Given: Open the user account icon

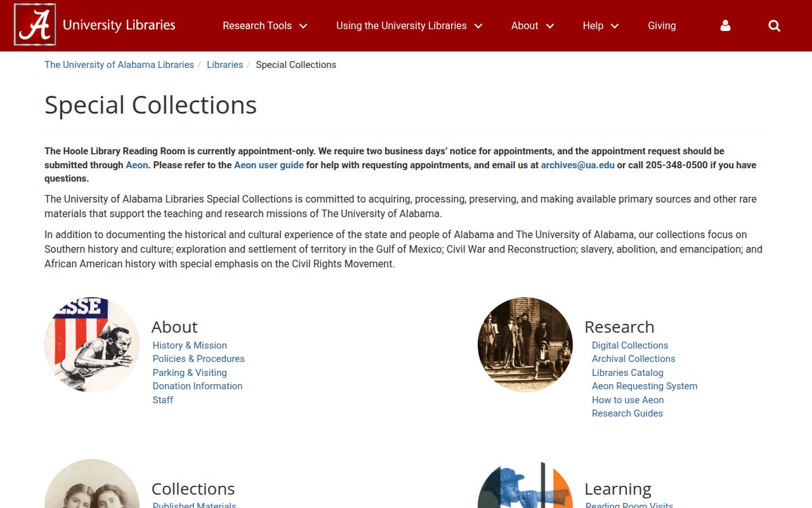Looking at the screenshot, I should 726,25.
